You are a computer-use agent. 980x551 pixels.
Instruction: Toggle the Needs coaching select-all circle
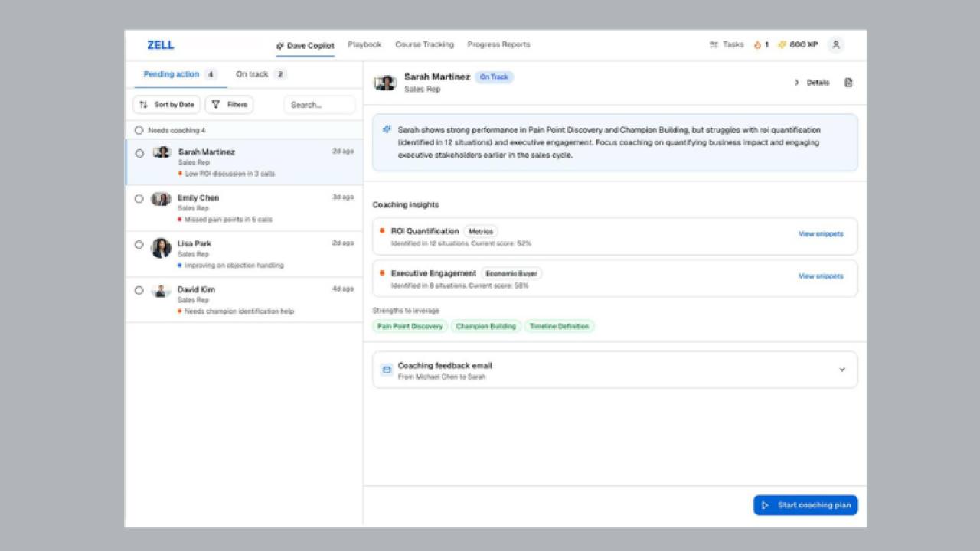coord(139,130)
